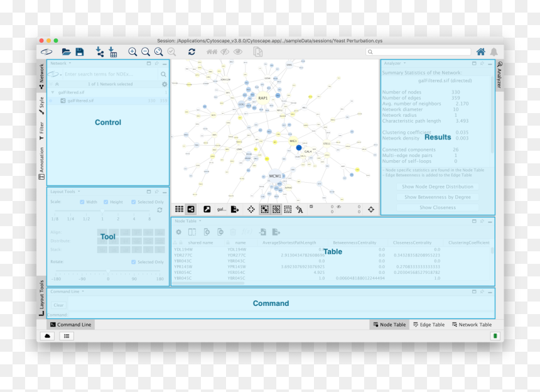Switch to the Network side tab

(41, 77)
